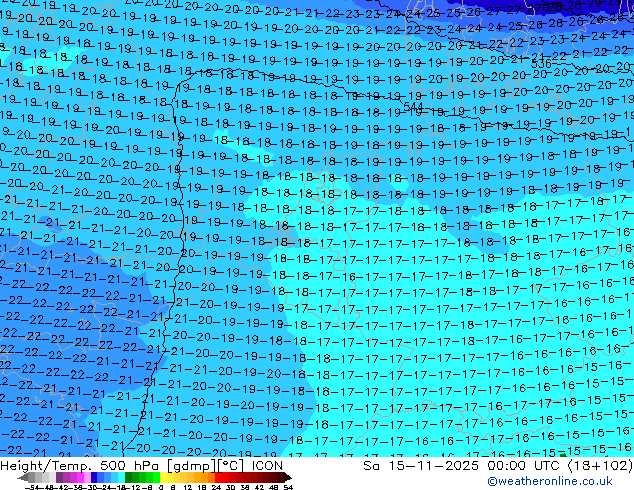Click the "00:00 UTC" time label
634x490 pixels.
coord(525,466)
